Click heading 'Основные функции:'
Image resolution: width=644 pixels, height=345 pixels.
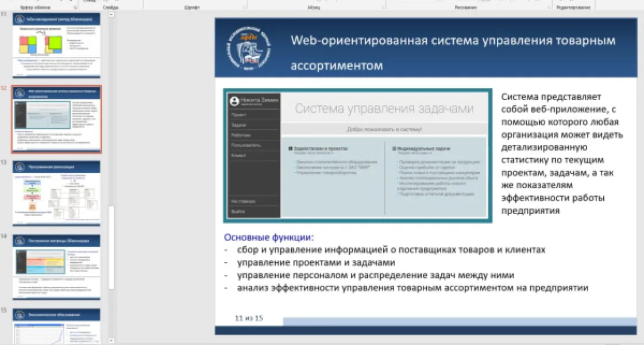tap(269, 237)
